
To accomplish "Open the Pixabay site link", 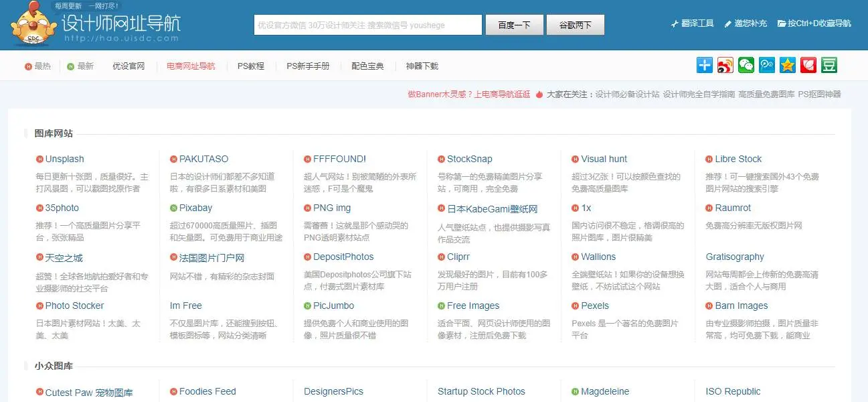I will coord(195,208).
